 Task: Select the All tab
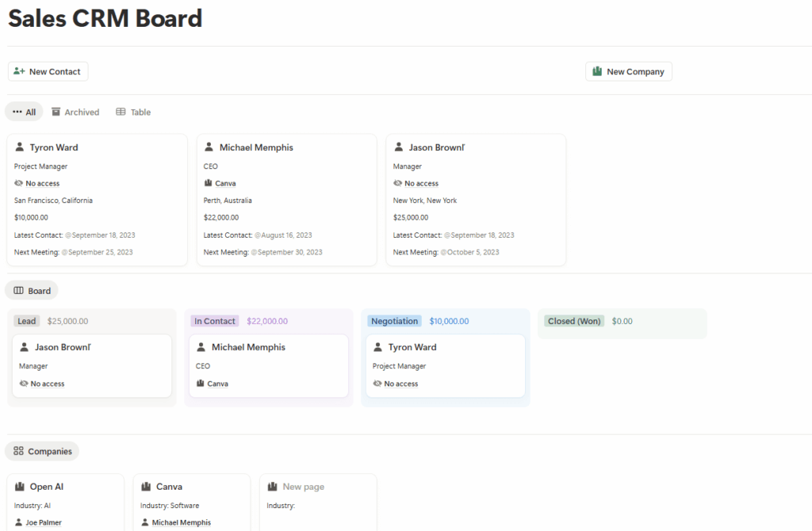click(x=24, y=112)
